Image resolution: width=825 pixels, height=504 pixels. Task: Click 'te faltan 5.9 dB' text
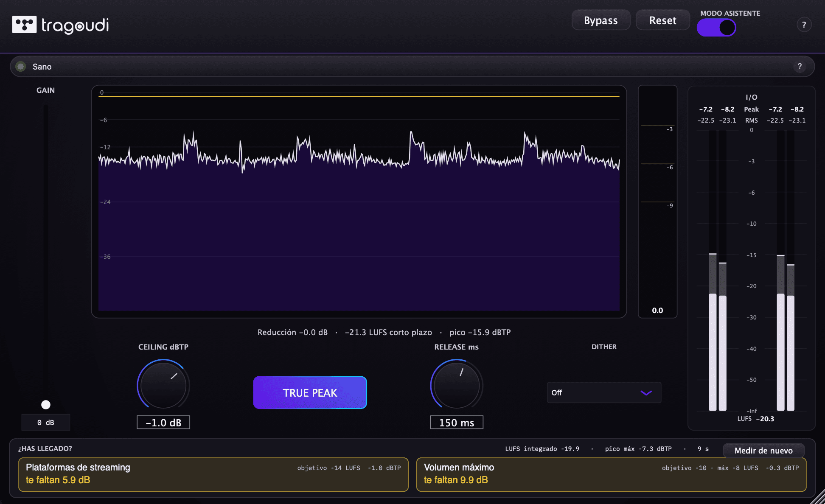pyautogui.click(x=58, y=480)
